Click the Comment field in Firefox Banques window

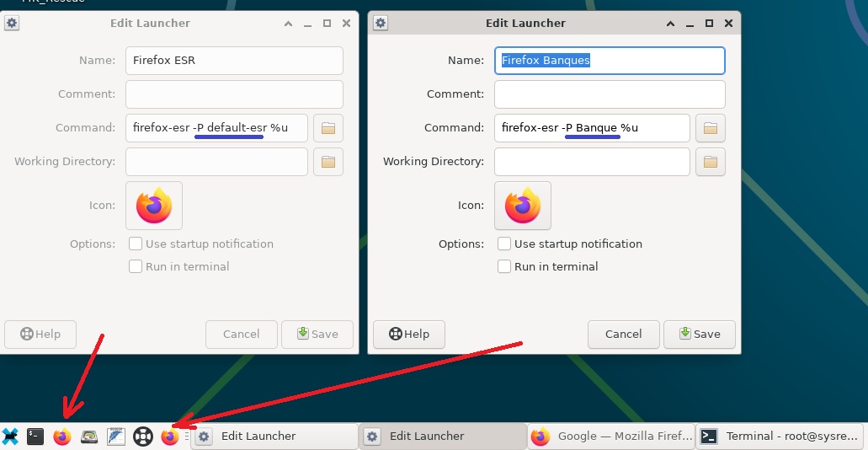(x=610, y=94)
